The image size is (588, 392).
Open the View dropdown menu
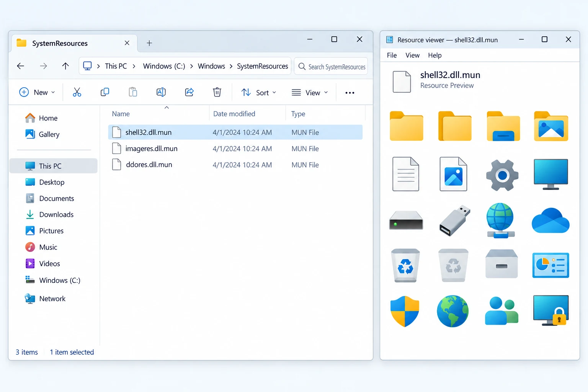(310, 92)
